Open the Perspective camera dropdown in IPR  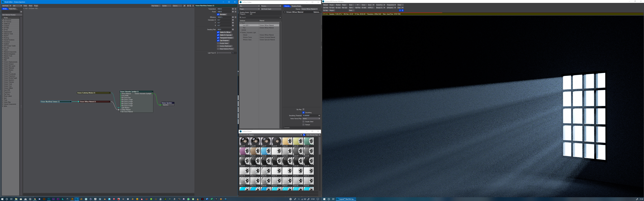pos(391,5)
